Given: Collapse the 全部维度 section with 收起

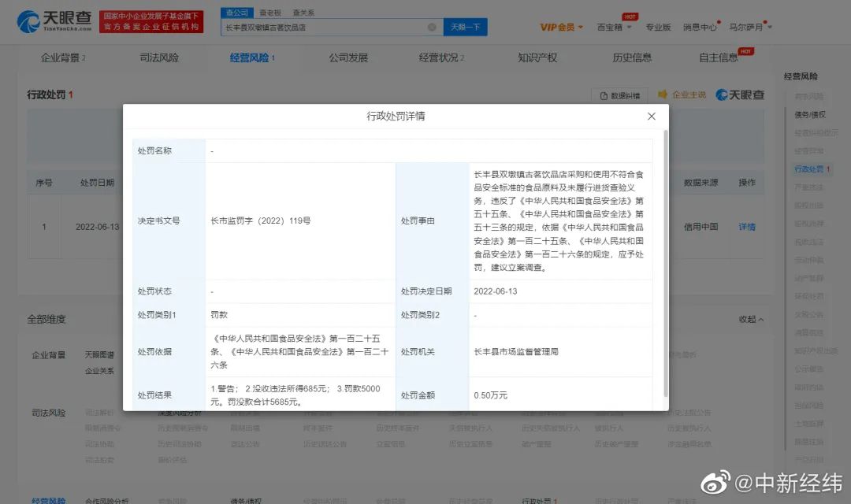Looking at the screenshot, I should (750, 319).
